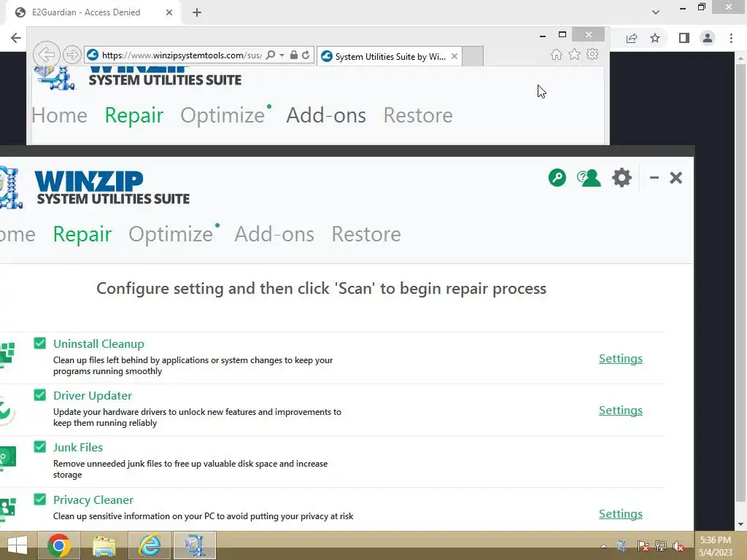The height and width of the screenshot is (560, 747).
Task: Close the E2Guardian Chrome tab
Action: [169, 12]
